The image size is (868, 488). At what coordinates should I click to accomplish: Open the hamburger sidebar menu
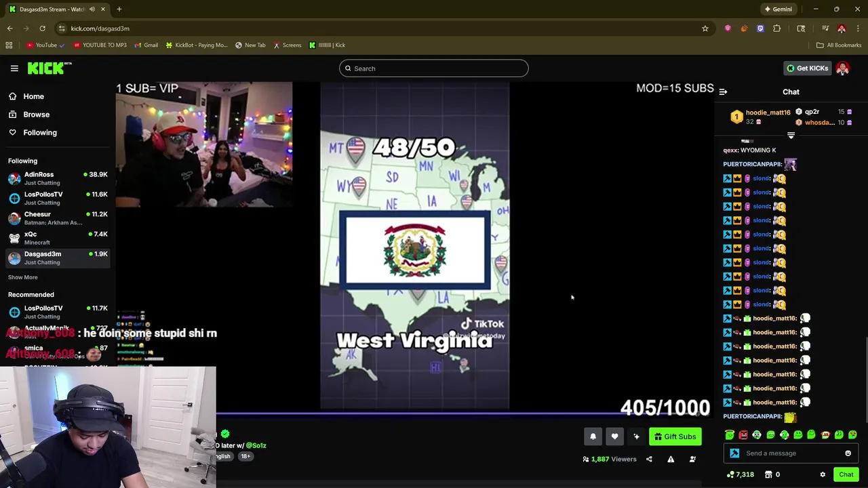click(14, 68)
